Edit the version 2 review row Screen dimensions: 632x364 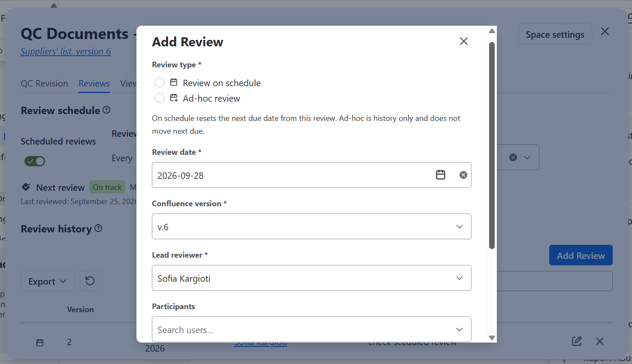pyautogui.click(x=577, y=341)
